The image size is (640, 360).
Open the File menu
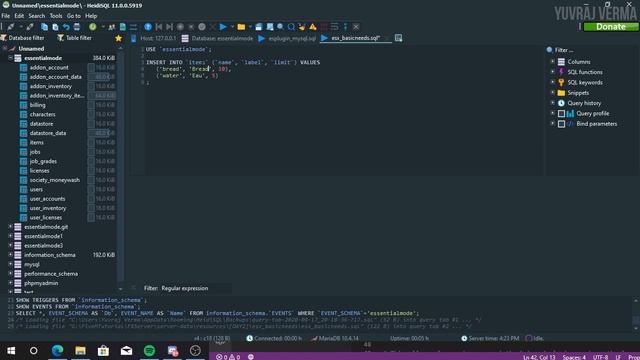(6, 16)
